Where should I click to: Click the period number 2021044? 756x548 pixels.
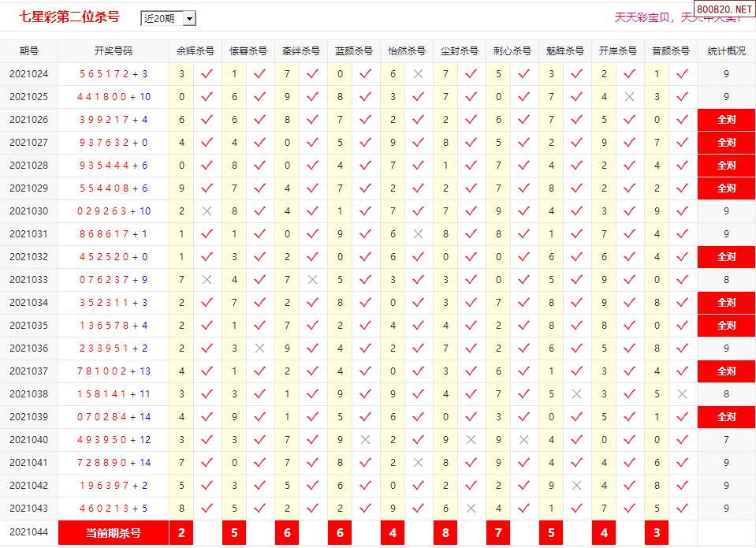tap(29, 532)
